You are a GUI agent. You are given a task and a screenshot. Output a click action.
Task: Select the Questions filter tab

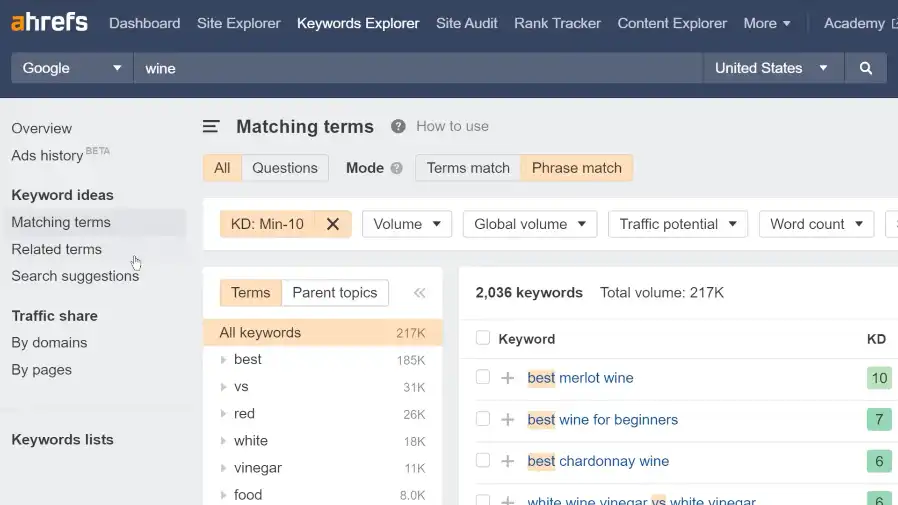(285, 168)
